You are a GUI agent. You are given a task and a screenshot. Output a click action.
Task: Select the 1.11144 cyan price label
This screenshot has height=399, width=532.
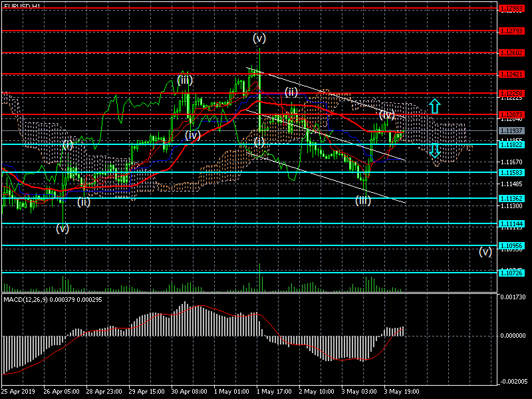click(x=511, y=223)
